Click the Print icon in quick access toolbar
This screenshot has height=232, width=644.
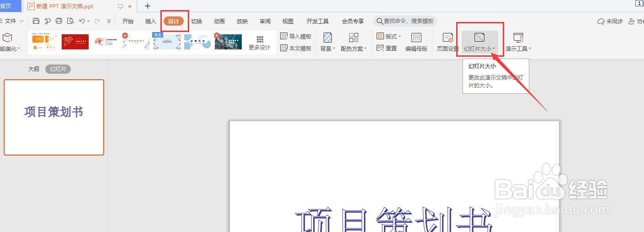59,21
